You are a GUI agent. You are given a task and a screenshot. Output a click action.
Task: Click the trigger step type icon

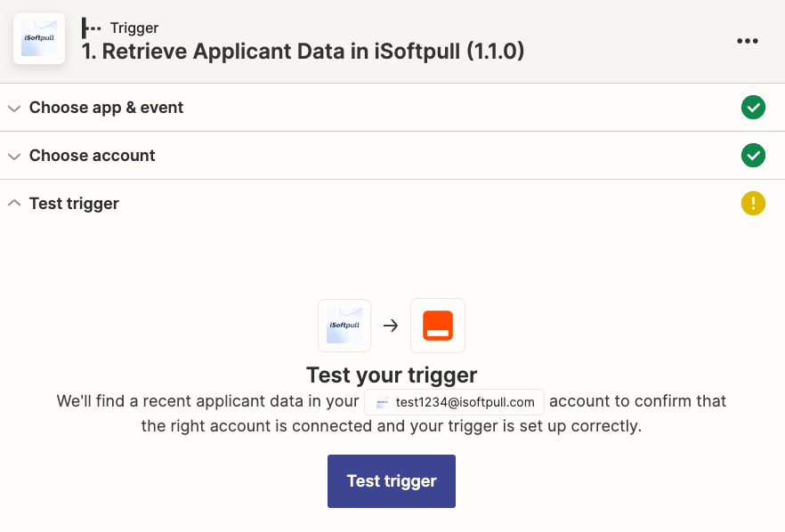point(91,28)
